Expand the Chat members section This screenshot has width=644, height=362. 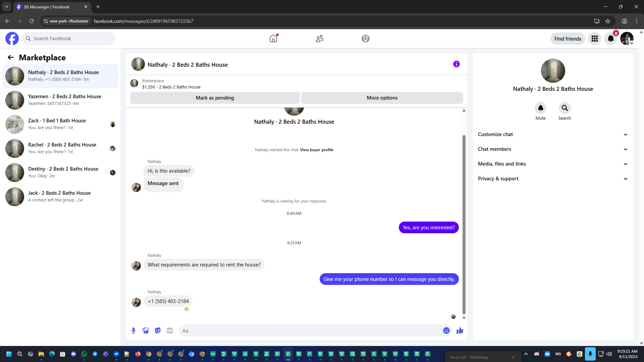coord(553,149)
